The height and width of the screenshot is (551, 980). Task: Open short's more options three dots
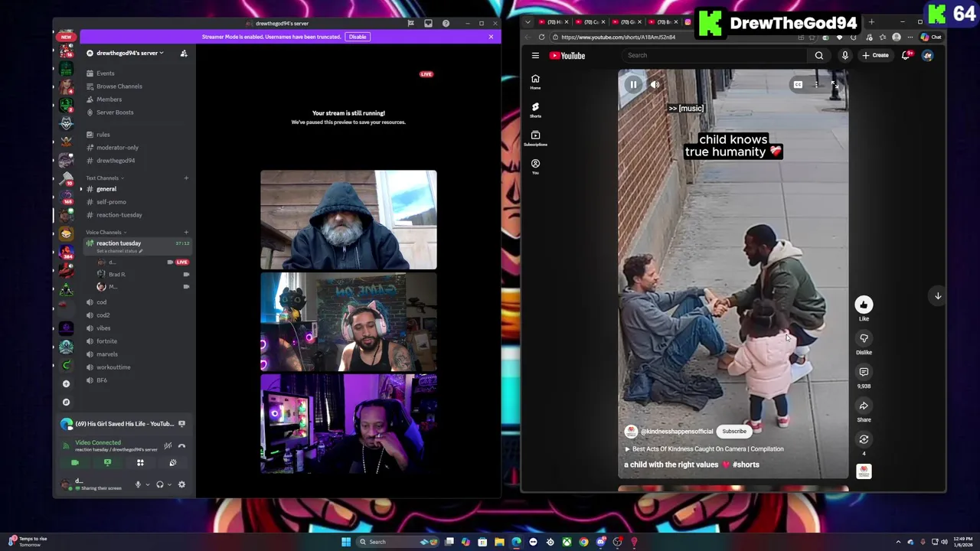click(x=816, y=85)
